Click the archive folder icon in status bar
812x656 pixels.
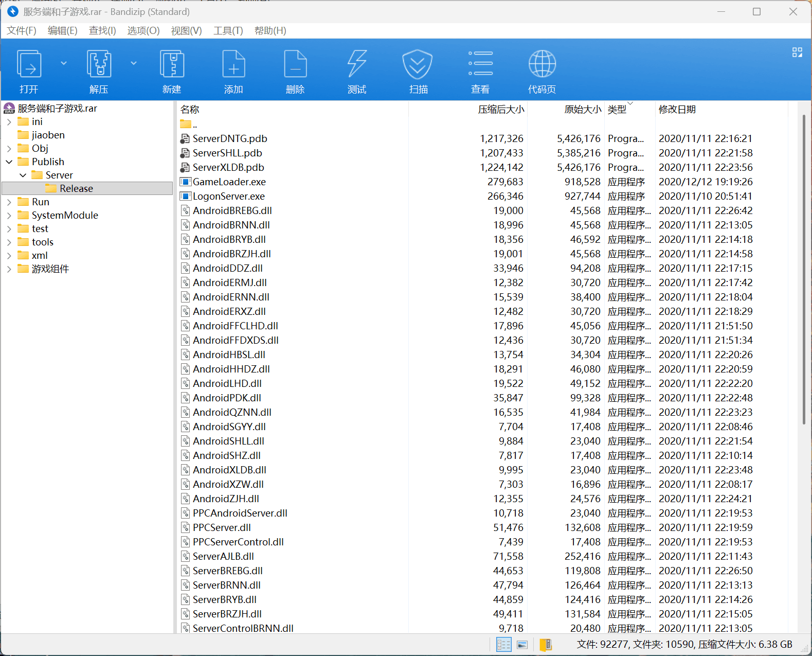pyautogui.click(x=546, y=645)
